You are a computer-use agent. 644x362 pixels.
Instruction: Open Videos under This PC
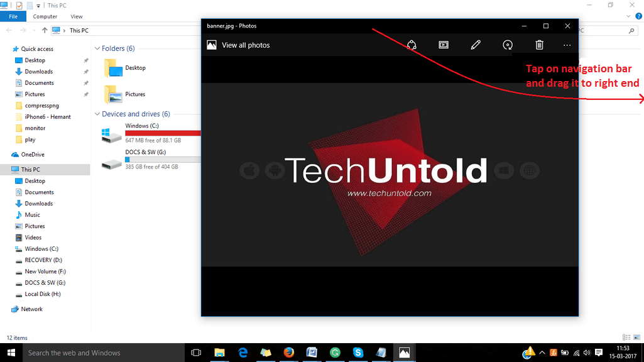pos(28,238)
